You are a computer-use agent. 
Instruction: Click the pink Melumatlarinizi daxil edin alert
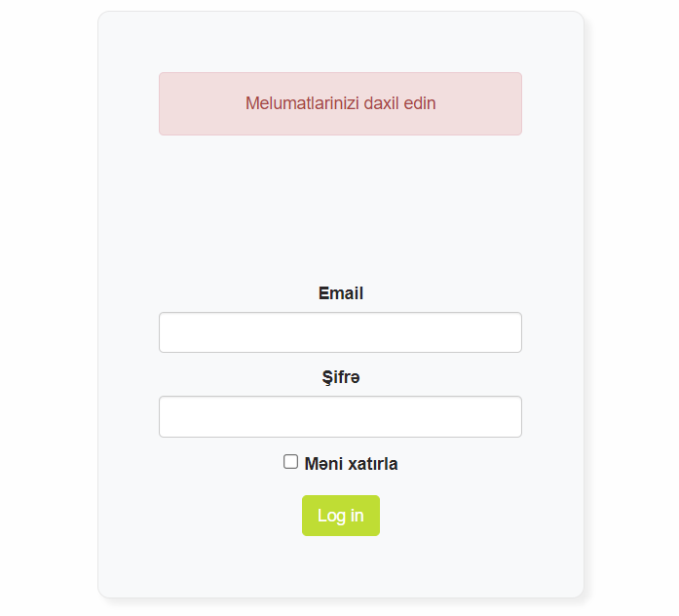tap(340, 103)
